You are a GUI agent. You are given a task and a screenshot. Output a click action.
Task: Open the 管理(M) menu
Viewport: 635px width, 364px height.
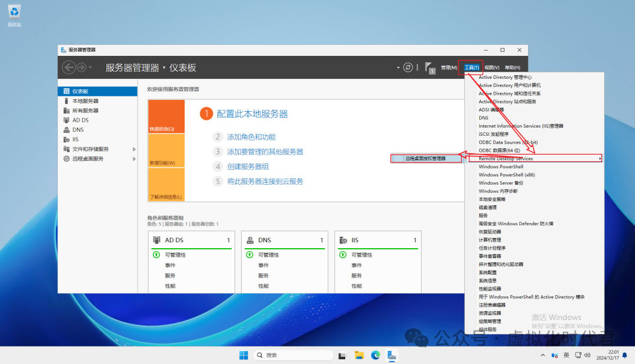click(x=449, y=68)
